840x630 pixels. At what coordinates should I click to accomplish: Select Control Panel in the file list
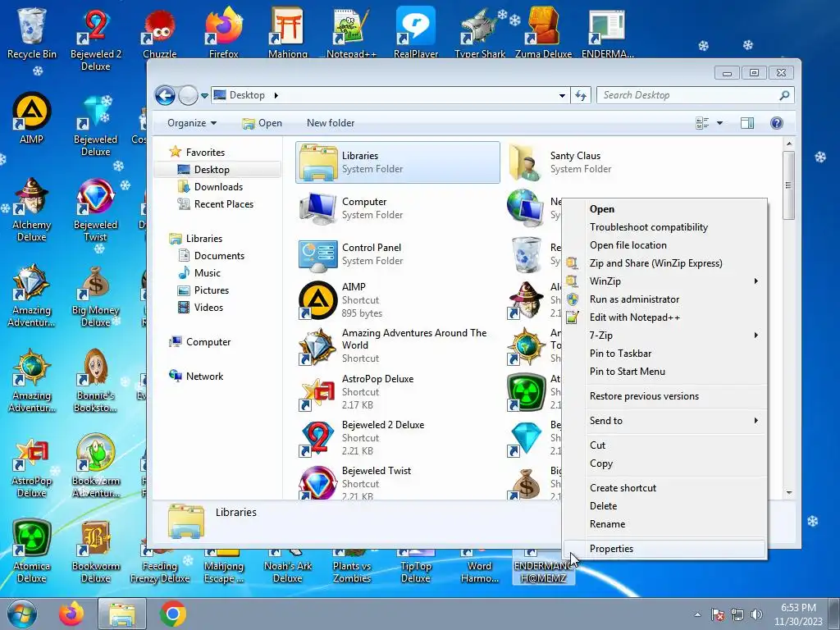coord(398,254)
